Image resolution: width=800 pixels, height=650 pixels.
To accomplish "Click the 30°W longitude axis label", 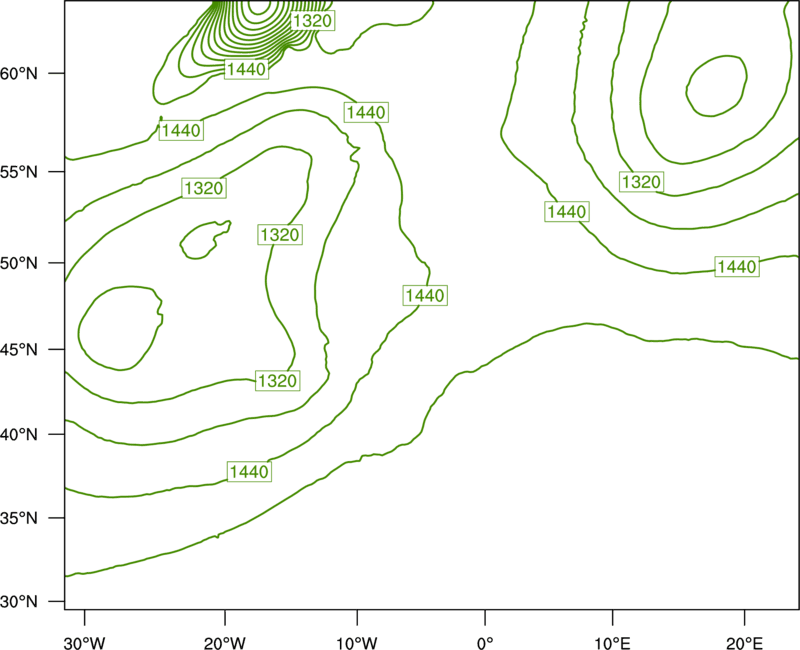I will tap(85, 643).
